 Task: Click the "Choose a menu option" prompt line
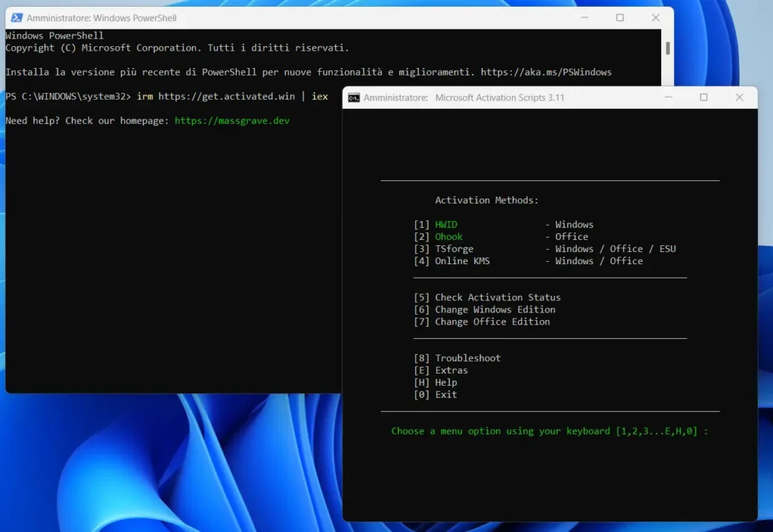(x=550, y=432)
